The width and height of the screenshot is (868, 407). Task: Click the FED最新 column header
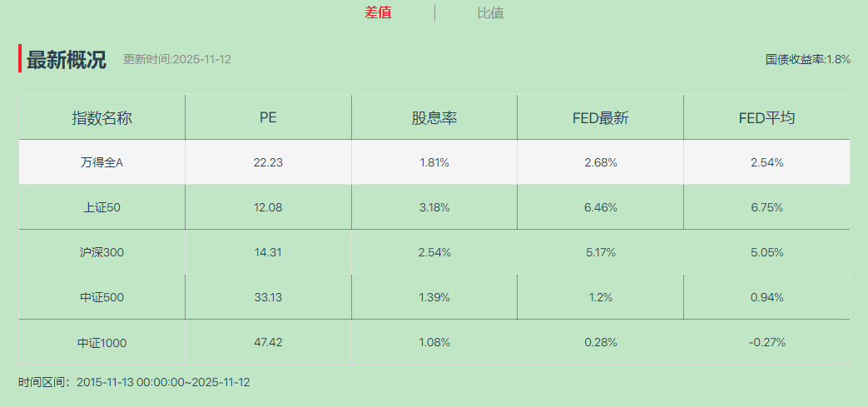pyautogui.click(x=601, y=118)
